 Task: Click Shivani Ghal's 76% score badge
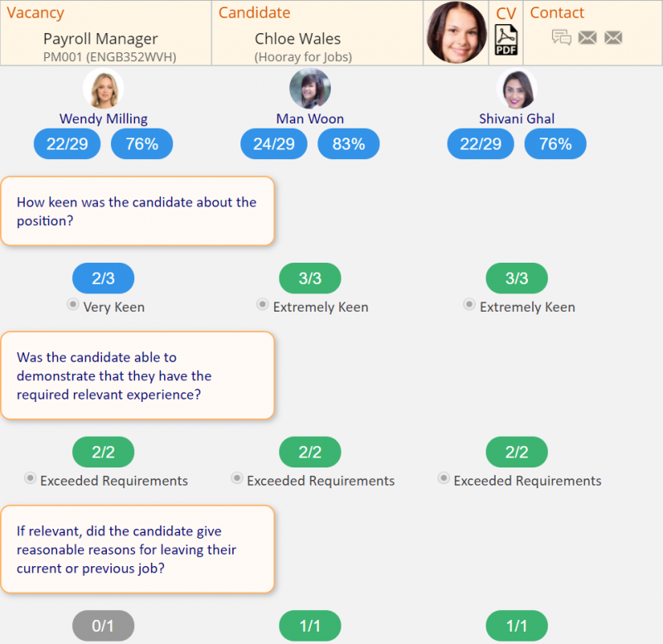click(x=555, y=144)
